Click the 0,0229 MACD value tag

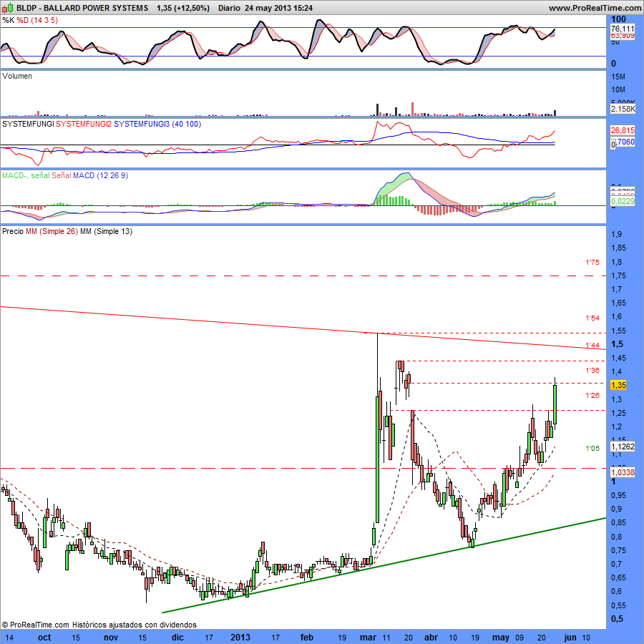point(623,201)
